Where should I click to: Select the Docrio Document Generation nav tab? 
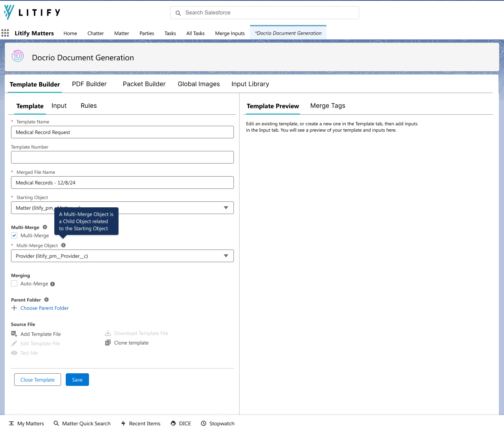288,33
